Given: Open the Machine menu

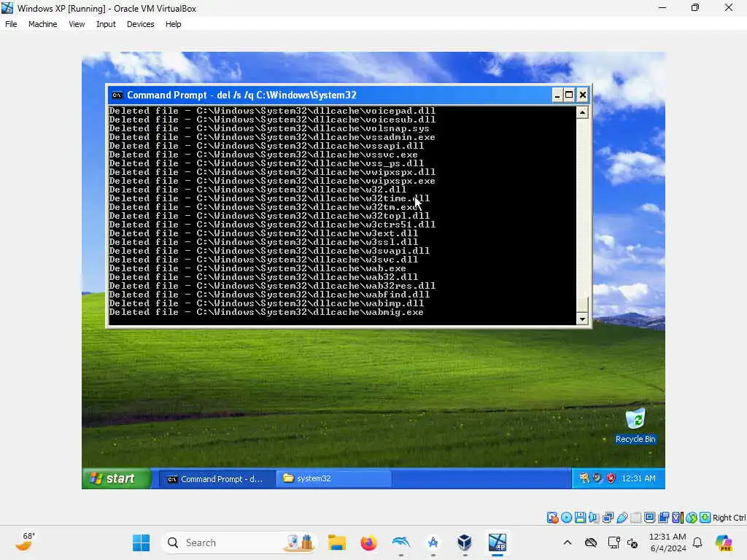Looking at the screenshot, I should tap(43, 24).
